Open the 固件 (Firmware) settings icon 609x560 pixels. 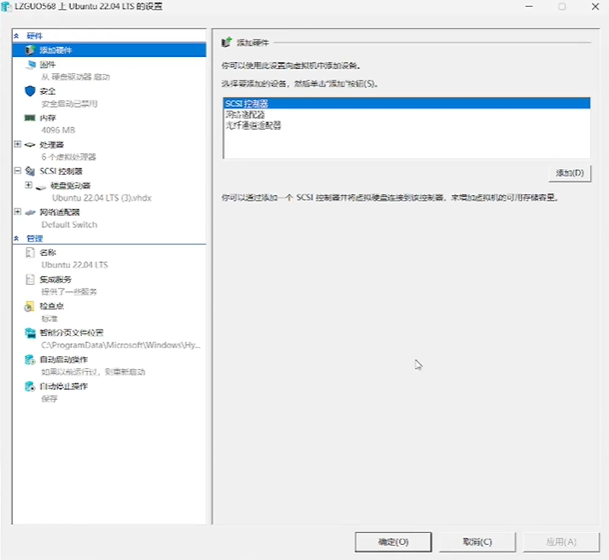tap(31, 64)
